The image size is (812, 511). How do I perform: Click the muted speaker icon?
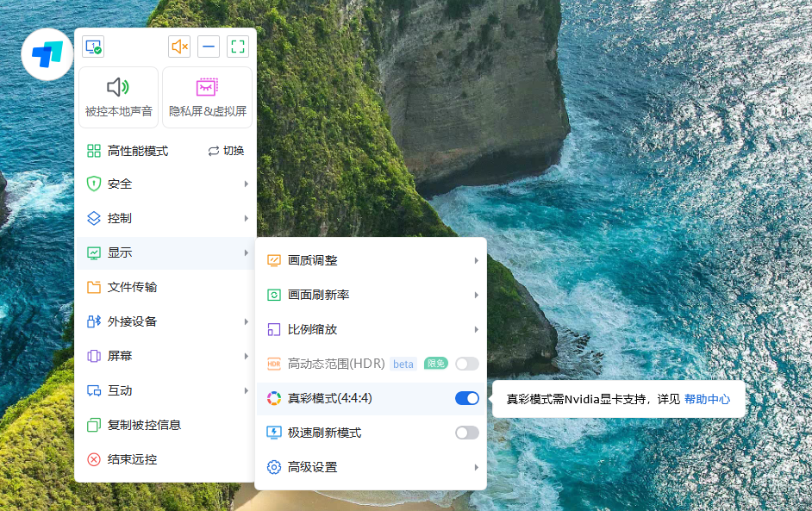(x=179, y=47)
